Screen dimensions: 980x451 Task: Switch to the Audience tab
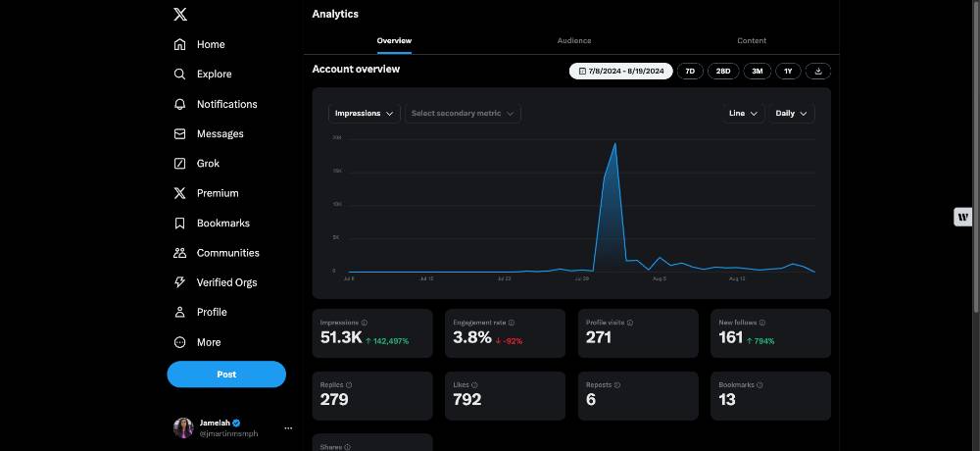(x=573, y=40)
